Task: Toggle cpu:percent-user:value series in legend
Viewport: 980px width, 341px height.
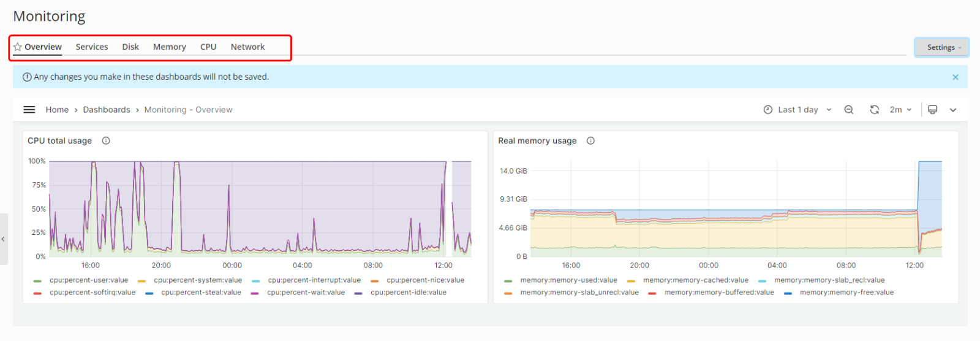Action: (89, 280)
